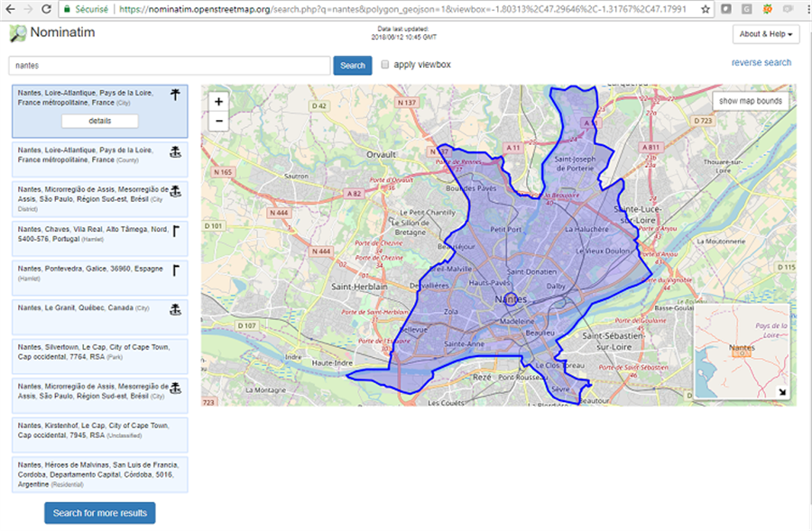Click the D 115 road shield
Screen dimensions: 812x531
pos(786,267)
